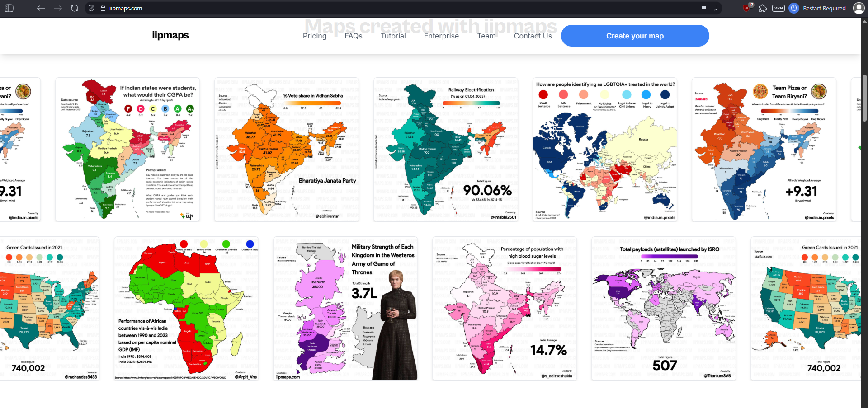Click the red F grade legend circle
Screen dimensions: 868x408
click(128, 109)
